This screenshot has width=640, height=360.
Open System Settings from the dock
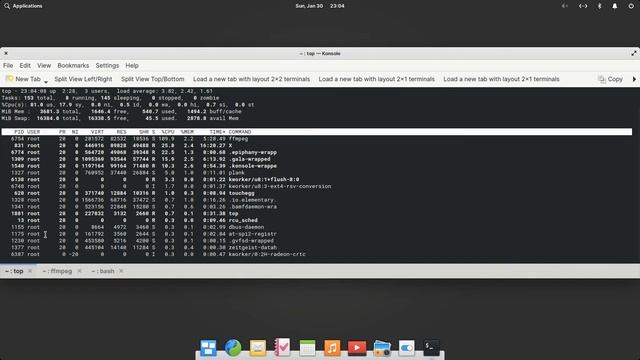click(x=407, y=348)
